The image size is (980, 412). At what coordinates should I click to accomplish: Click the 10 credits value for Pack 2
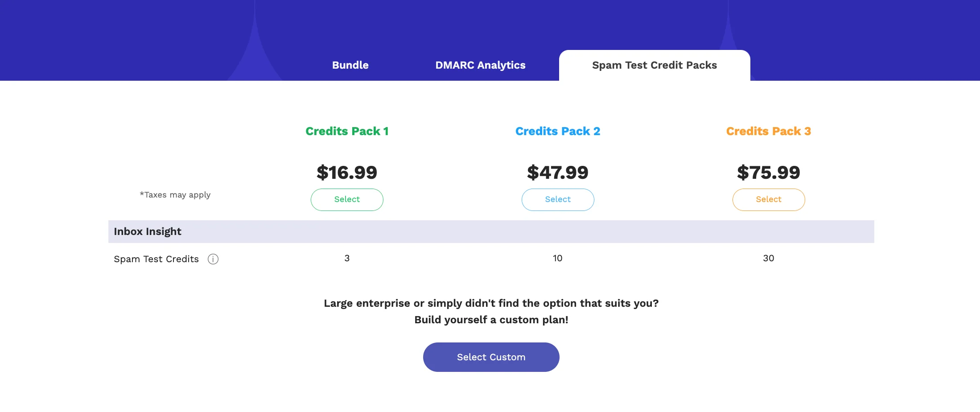pyautogui.click(x=558, y=258)
